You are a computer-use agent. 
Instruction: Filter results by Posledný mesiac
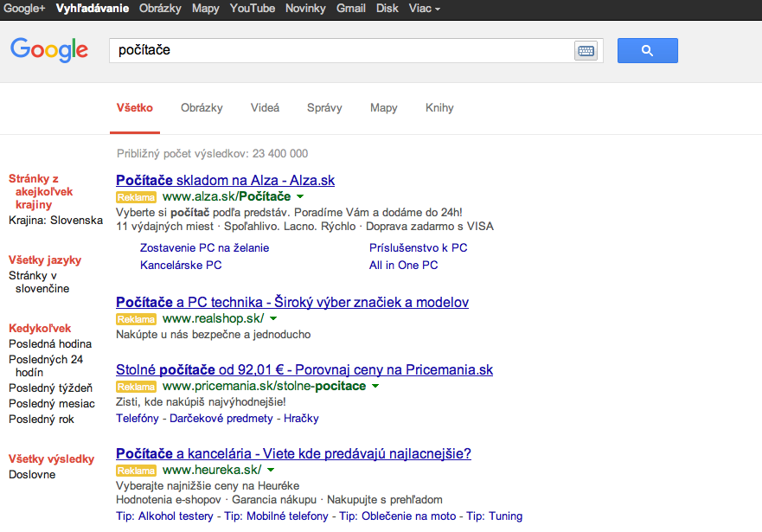[52, 404]
